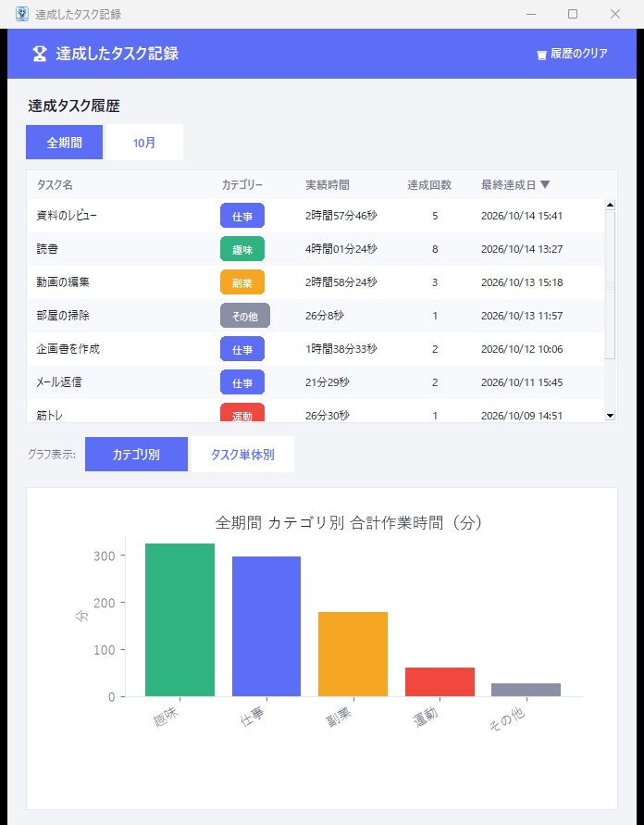Click the gray その他 bar in chart
The image size is (644, 825).
pyautogui.click(x=526, y=690)
